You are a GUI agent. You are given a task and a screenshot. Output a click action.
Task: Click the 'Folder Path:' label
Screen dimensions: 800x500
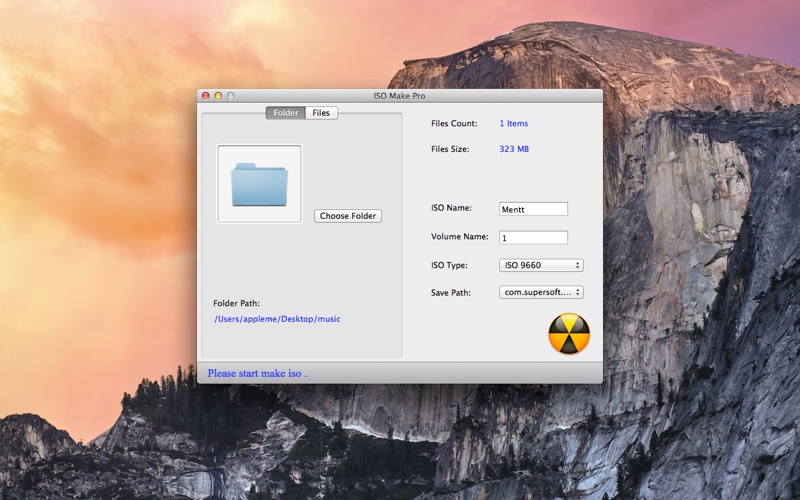[236, 303]
